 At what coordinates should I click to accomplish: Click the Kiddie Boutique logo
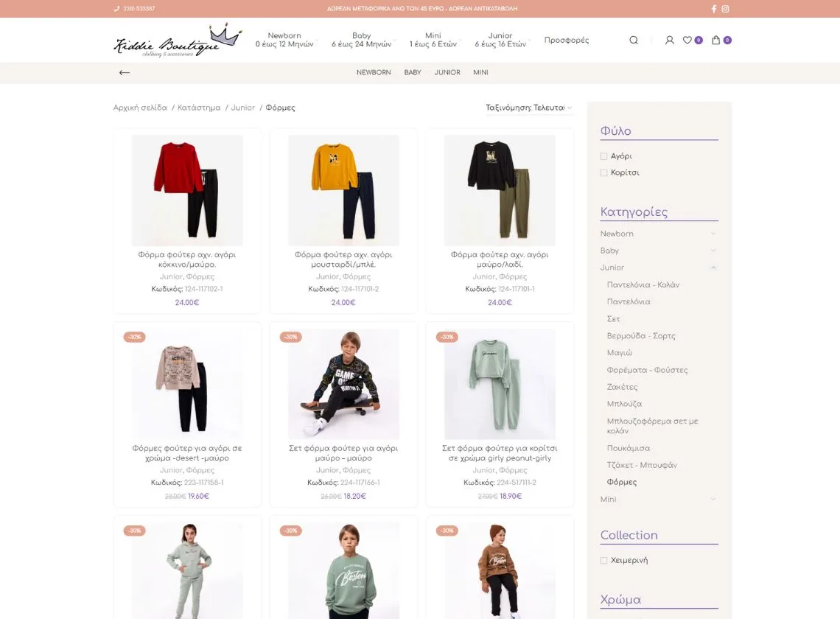coord(178,41)
